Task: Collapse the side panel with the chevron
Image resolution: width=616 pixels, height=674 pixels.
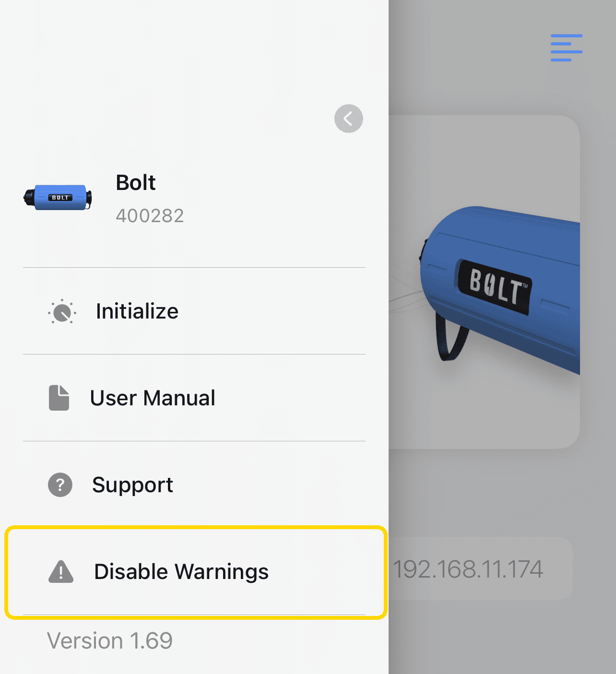Action: [348, 118]
